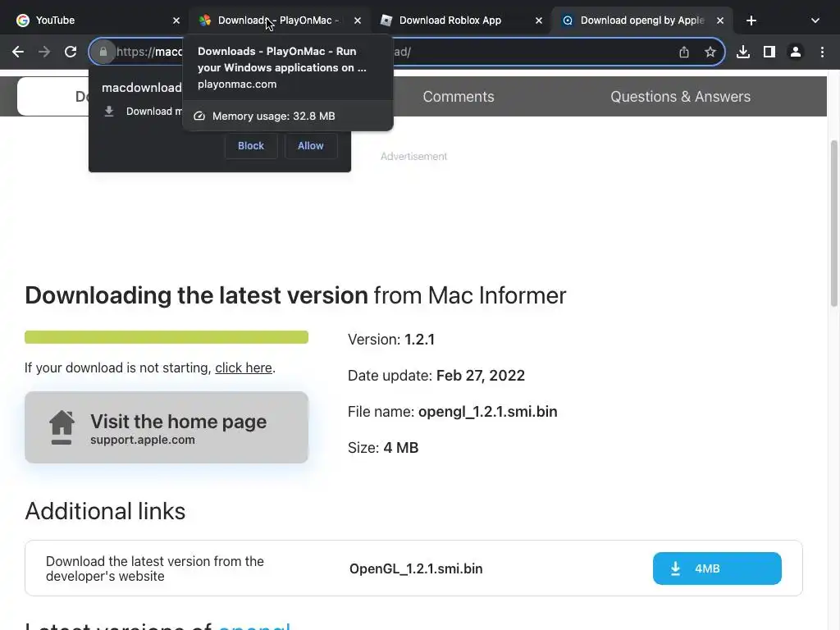Click the Roblox tab favicon
840x630 pixels.
386,21
